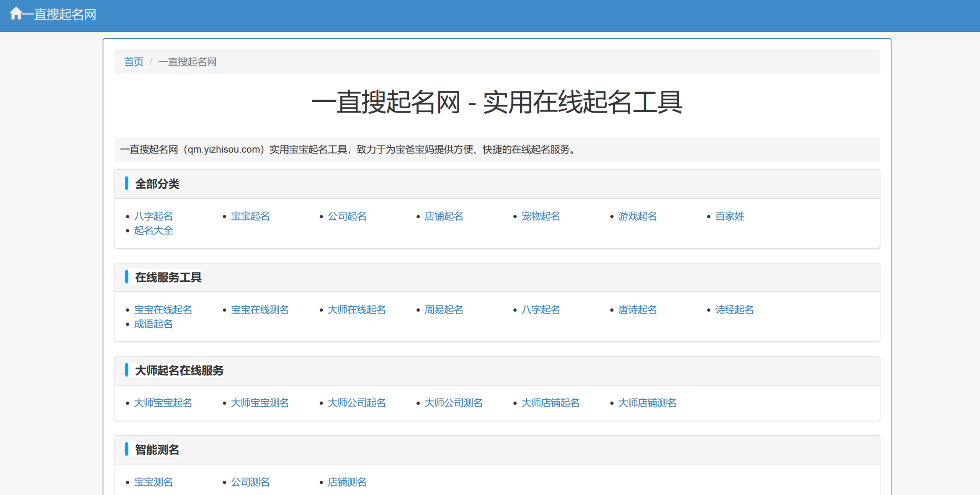Open 大师宝宝起名 service

(x=163, y=403)
